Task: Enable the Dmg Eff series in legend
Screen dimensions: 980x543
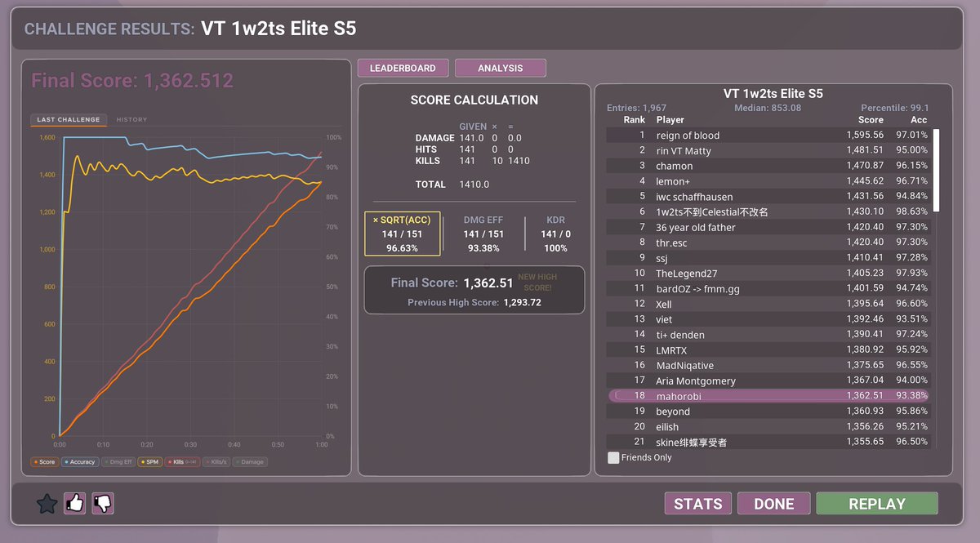Action: click(118, 462)
